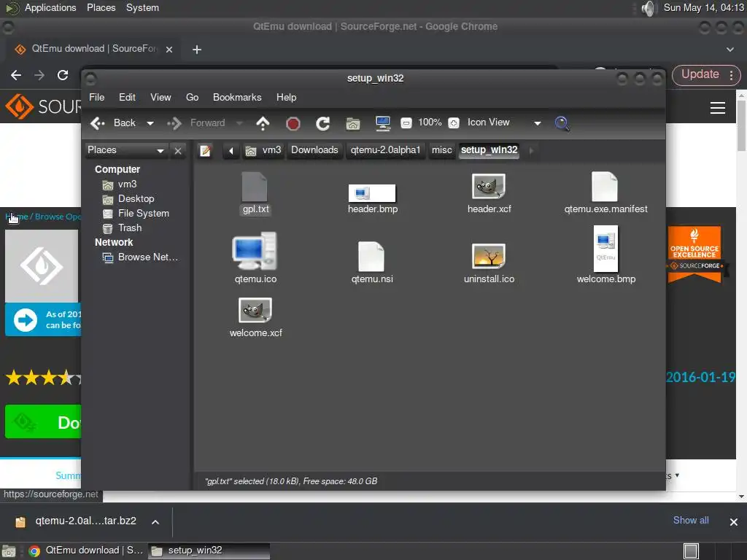Viewport: 747px width, 560px height.
Task: Select the uninstall.ico image icon
Action: [489, 256]
